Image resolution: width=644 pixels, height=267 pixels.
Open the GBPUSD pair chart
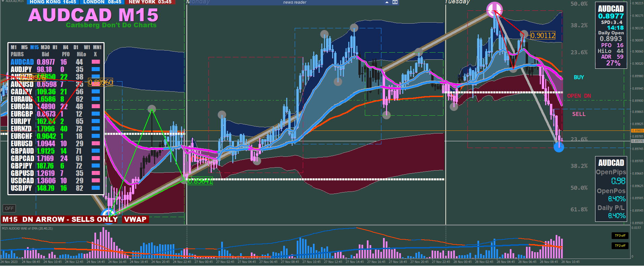click(22, 173)
